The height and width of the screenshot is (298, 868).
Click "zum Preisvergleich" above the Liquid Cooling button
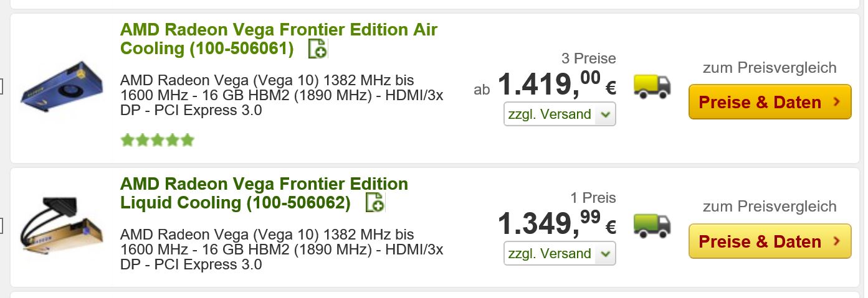pyautogui.click(x=769, y=207)
